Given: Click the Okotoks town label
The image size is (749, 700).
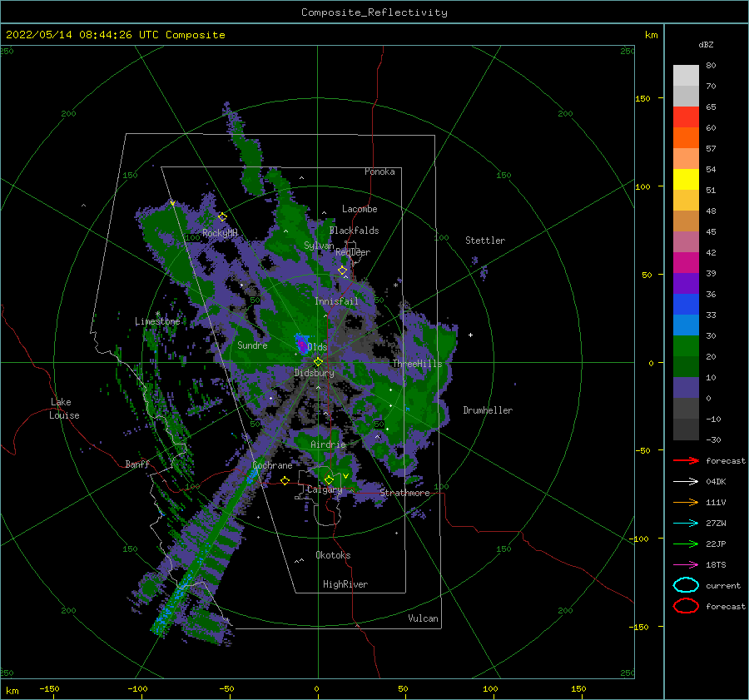Looking at the screenshot, I should [333, 555].
